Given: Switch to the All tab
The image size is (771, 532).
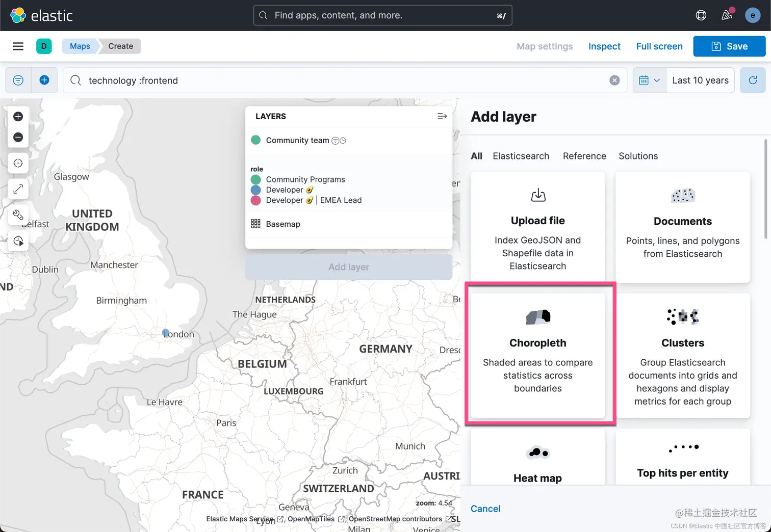Looking at the screenshot, I should click(476, 156).
